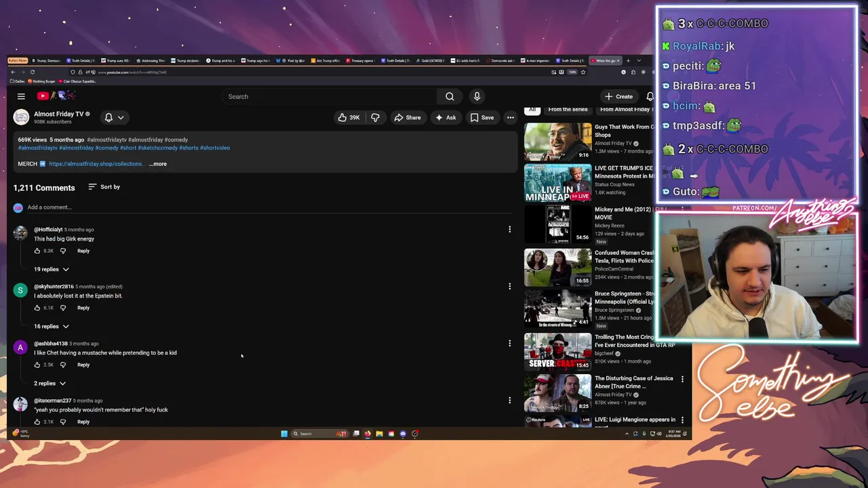The height and width of the screenshot is (488, 868).
Task: Open the 'Nothing Burger' bookmark
Action: [x=41, y=81]
